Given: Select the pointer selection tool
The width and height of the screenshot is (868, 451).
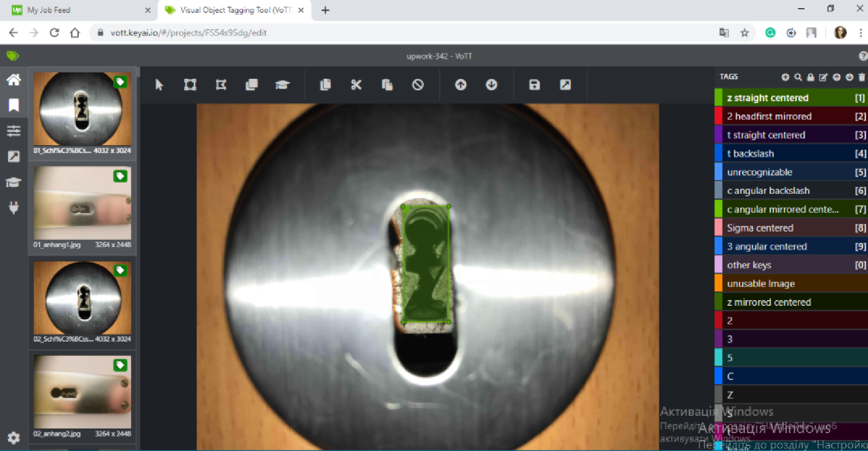Looking at the screenshot, I should coord(159,85).
